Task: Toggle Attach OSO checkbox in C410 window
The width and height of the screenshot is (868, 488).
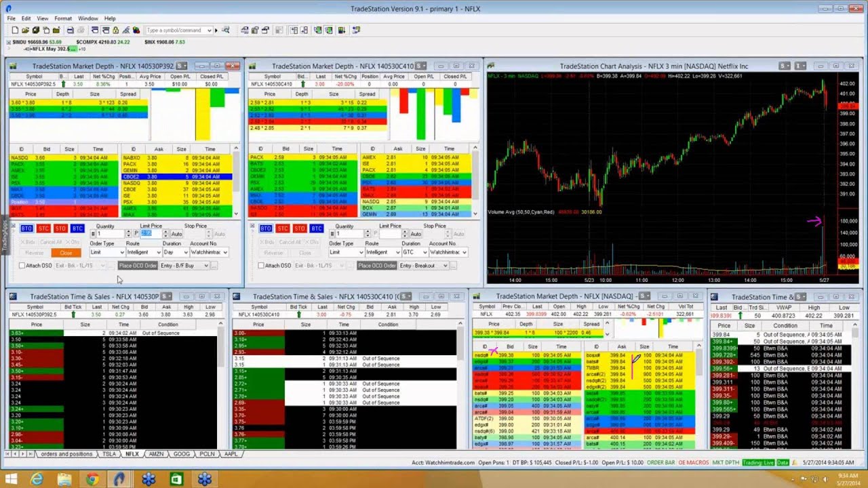Action: (x=261, y=266)
